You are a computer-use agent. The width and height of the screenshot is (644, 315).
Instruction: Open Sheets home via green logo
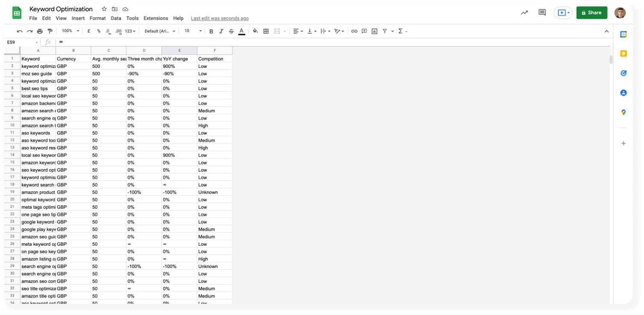(17, 13)
